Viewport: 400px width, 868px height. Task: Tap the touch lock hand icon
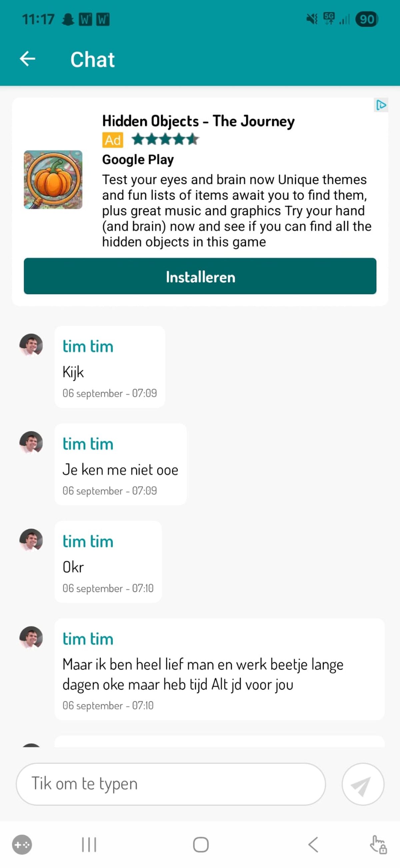tap(378, 844)
